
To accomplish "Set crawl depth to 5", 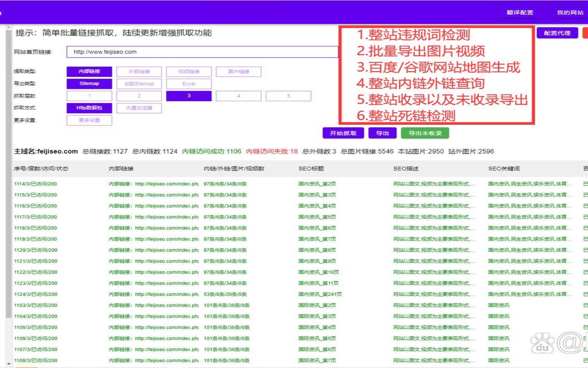I will pos(288,96).
